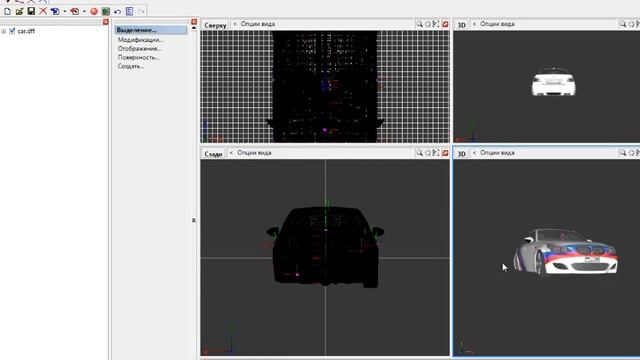This screenshot has height=360, width=640.
Task: Open the Отображение... command group
Action: [140, 49]
